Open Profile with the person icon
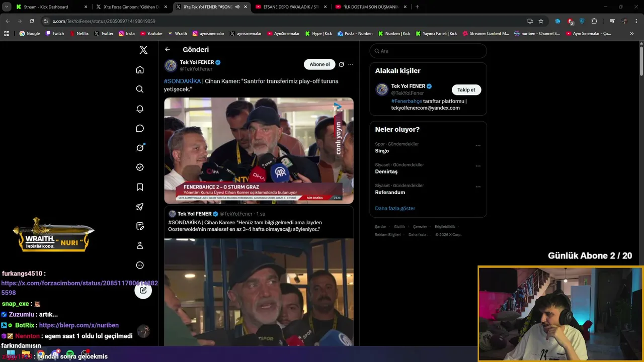This screenshot has width=644, height=362. coord(140,245)
